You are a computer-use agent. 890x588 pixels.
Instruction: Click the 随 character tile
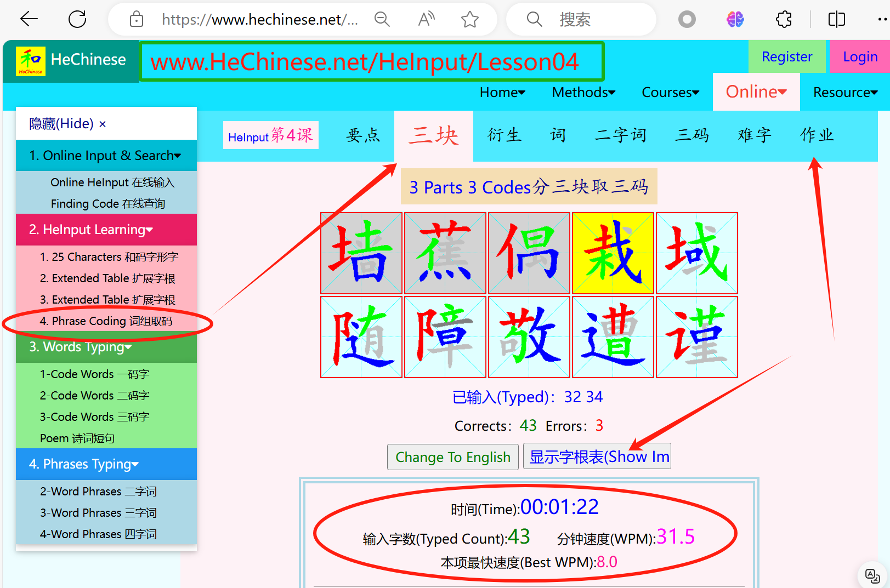pos(361,337)
